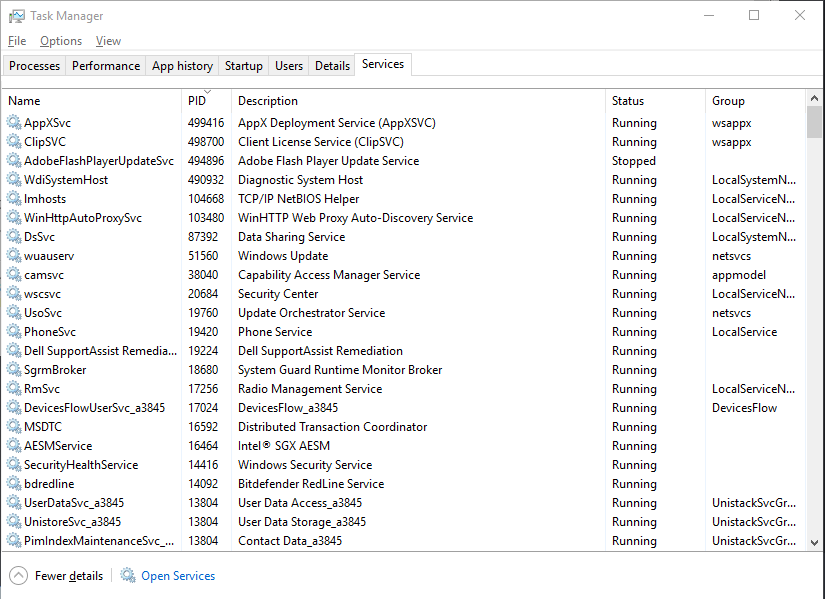825x599 pixels.
Task: Click the ClipSVC service gear icon
Action: click(14, 142)
